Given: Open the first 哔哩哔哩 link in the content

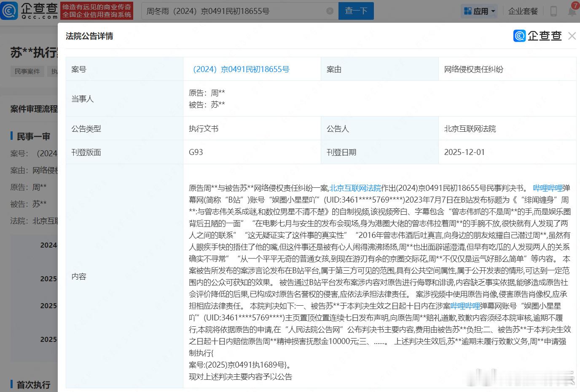Looking at the screenshot, I should click(x=548, y=188).
